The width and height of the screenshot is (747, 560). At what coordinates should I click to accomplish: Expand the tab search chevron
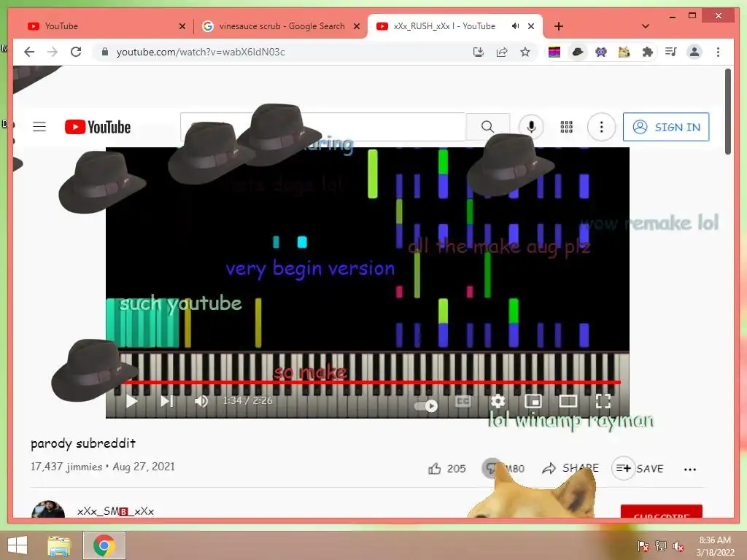tap(646, 26)
